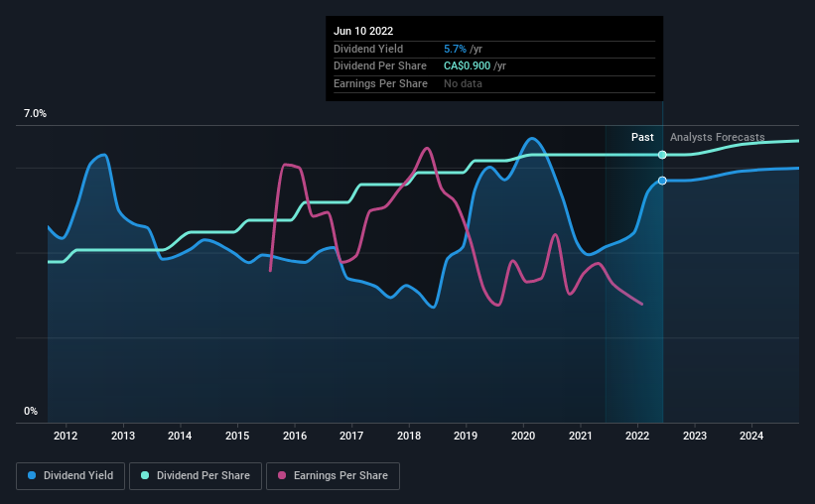
Task: Click the 'Jun 10 2022' tooltip date
Action: (x=363, y=31)
